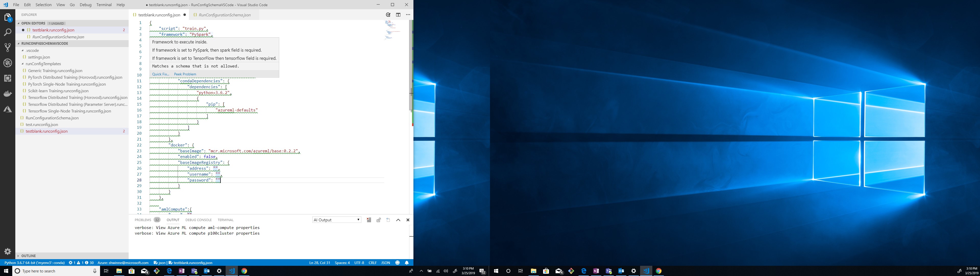Image resolution: width=980 pixels, height=276 pixels.
Task: Open the Extensions view
Action: (x=8, y=78)
